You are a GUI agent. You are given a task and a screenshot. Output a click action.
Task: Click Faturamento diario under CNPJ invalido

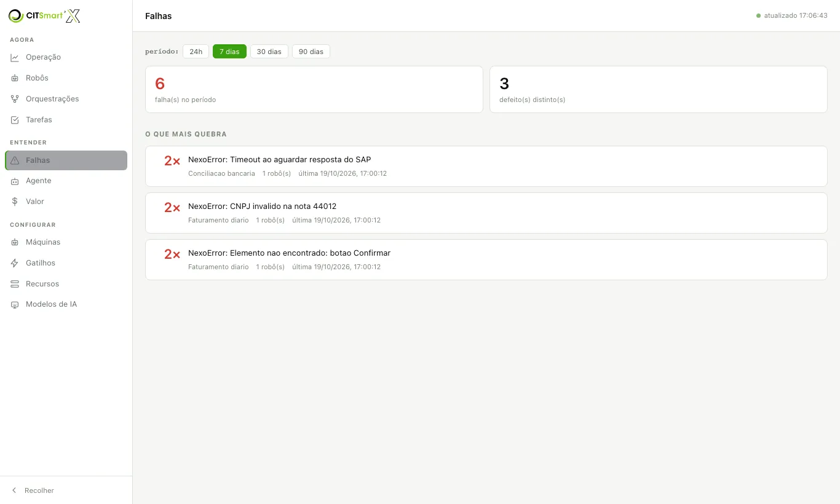click(218, 220)
